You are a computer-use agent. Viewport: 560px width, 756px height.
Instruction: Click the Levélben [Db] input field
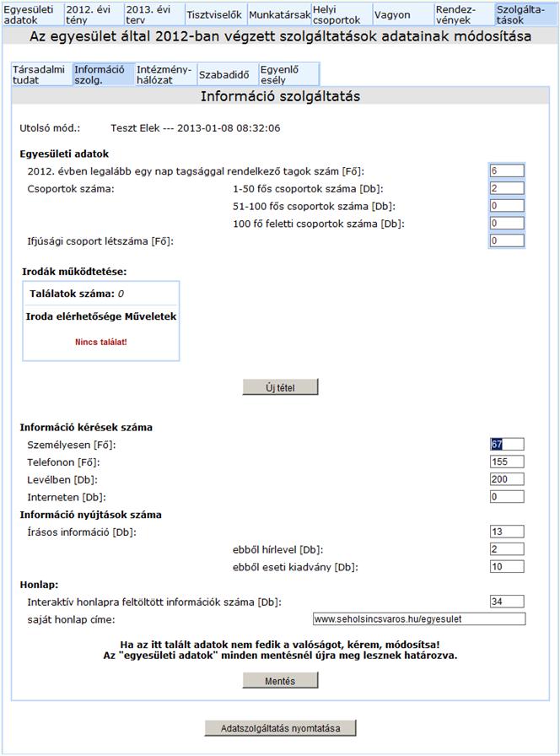pos(507,479)
